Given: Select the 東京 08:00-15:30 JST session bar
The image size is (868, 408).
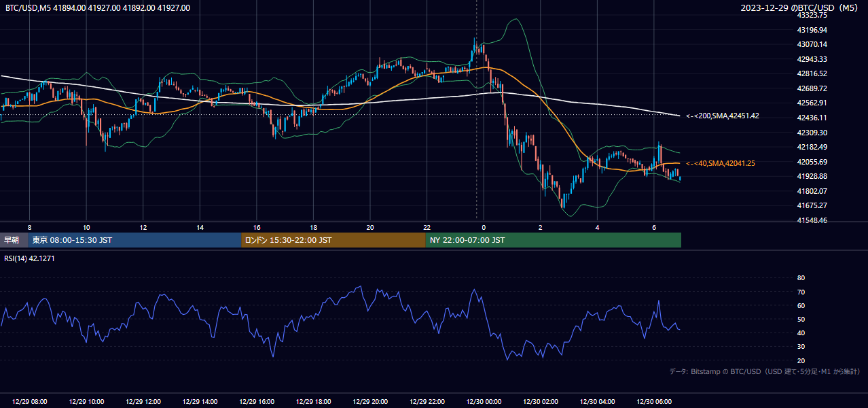Looking at the screenshot, I should (134, 240).
